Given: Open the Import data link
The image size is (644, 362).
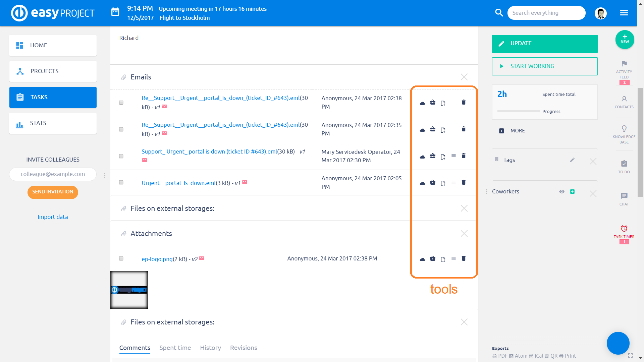Looking at the screenshot, I should (53, 217).
